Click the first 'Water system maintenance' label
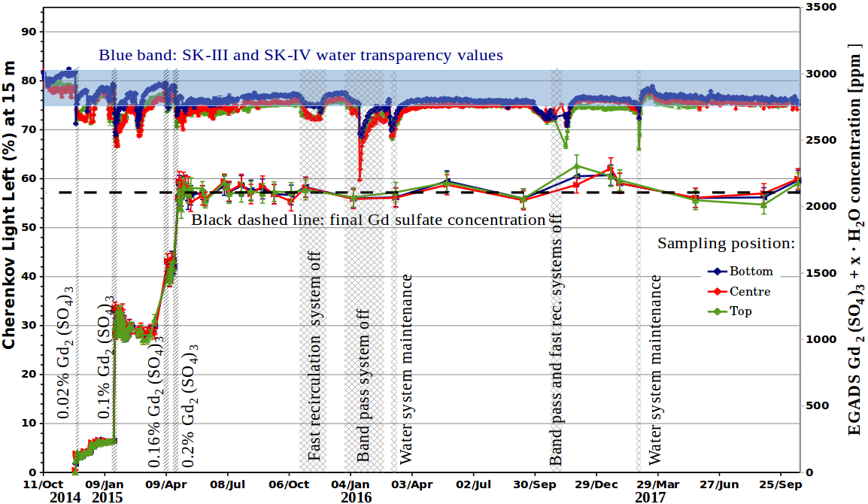Screen dimensions: 868x504 [x=405, y=369]
